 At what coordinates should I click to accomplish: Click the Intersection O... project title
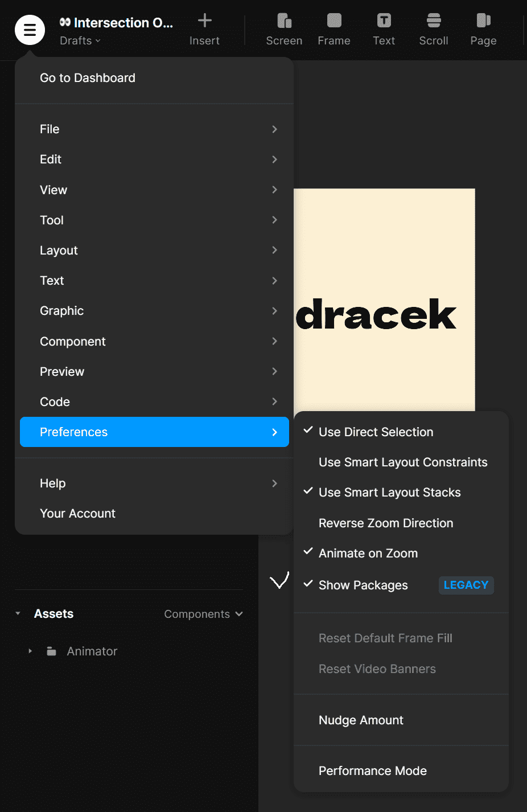pos(116,23)
